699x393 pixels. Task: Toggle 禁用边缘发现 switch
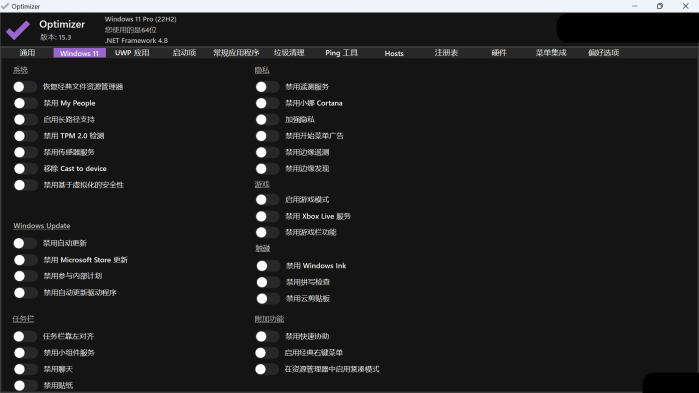pos(267,169)
